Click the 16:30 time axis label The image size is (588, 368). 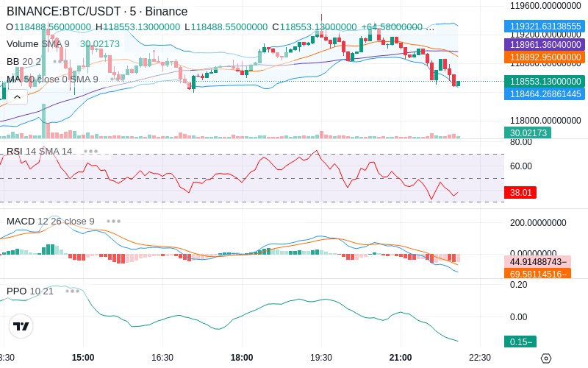[162, 358]
